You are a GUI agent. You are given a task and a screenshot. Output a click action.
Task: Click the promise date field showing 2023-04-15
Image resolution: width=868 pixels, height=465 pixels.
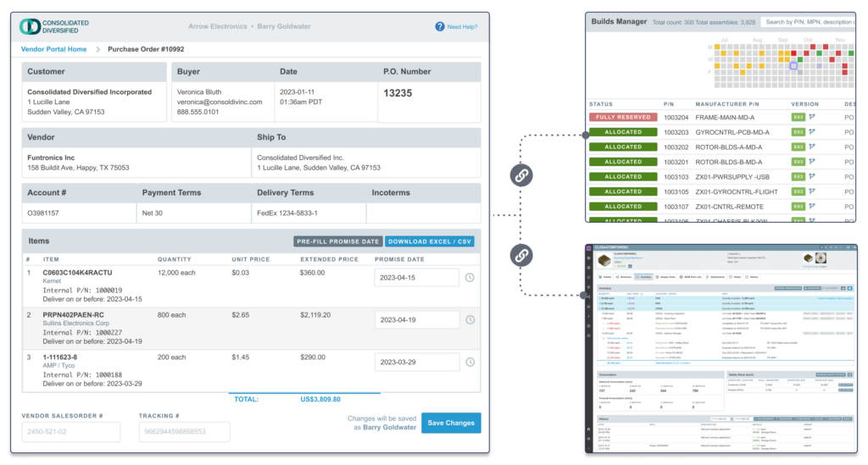pyautogui.click(x=416, y=278)
